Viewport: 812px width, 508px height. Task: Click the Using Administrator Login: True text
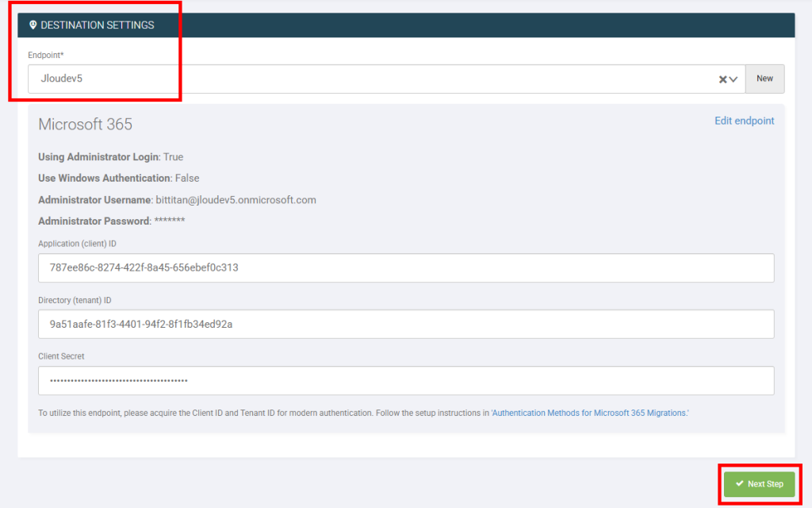pos(111,157)
